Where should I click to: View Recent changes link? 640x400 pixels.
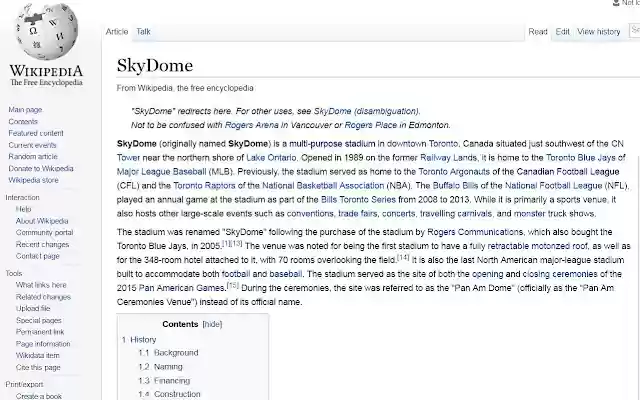click(x=42, y=244)
